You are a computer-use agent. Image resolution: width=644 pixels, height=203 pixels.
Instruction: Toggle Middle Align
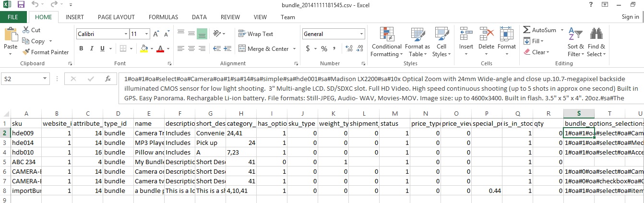[x=191, y=34]
